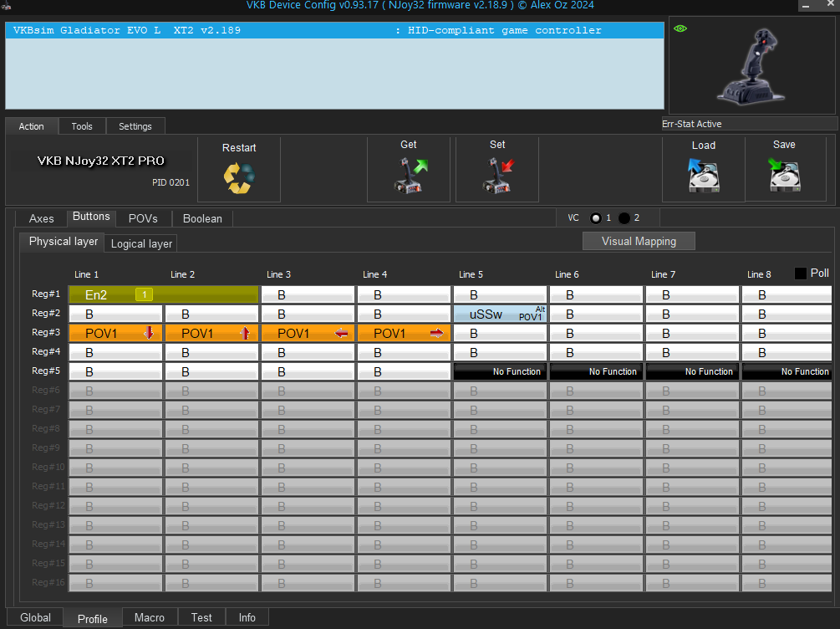Click the Visual Mapping button
The height and width of the screenshot is (629, 840).
click(639, 241)
